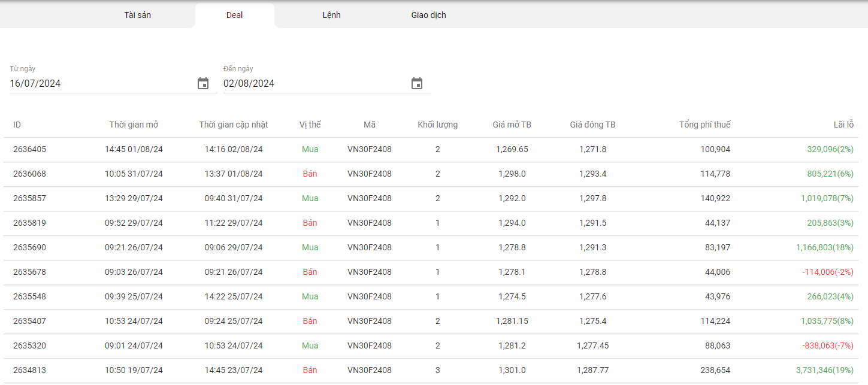Switch to the Tài sản tab

137,15
